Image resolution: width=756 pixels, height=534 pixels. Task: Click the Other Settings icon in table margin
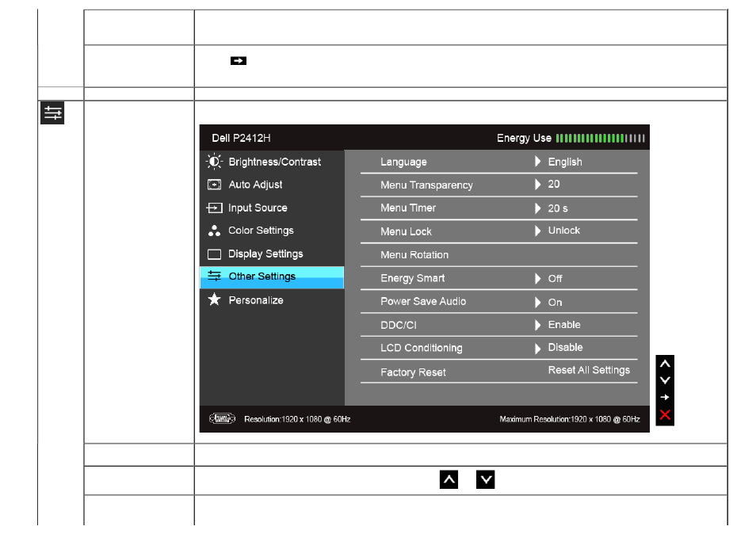pos(52,113)
